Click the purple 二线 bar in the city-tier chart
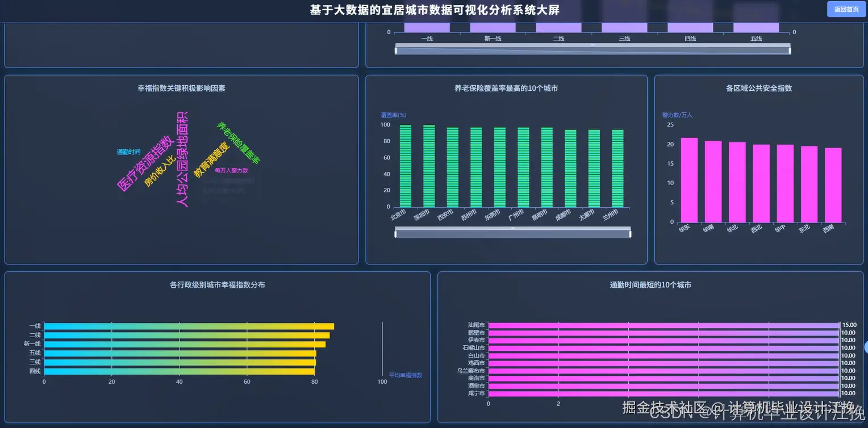 click(x=558, y=27)
